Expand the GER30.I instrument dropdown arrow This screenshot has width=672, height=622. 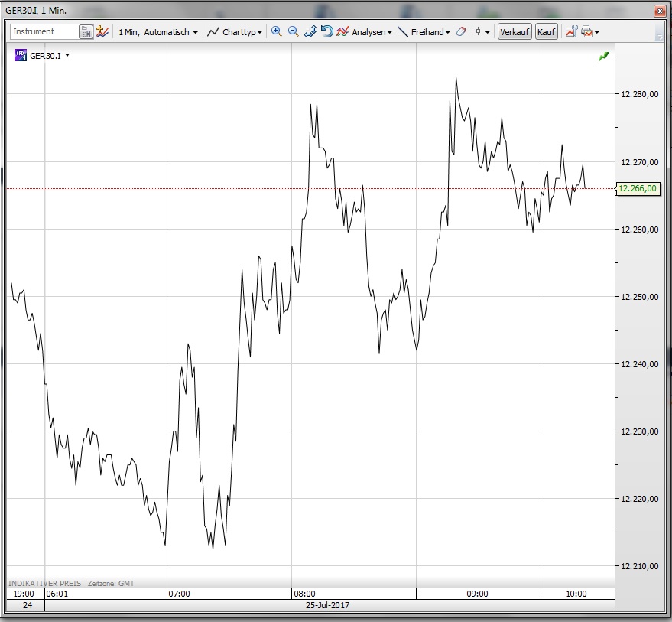click(x=67, y=55)
